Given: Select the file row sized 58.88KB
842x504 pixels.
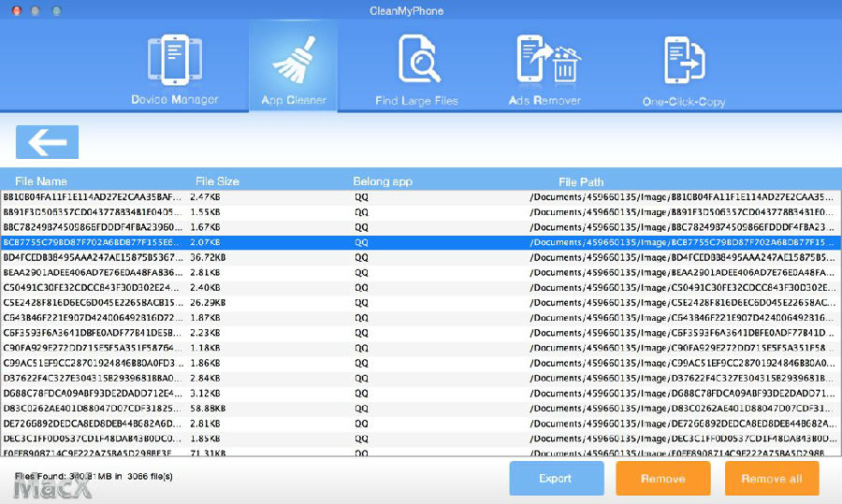Looking at the screenshot, I should click(x=421, y=408).
